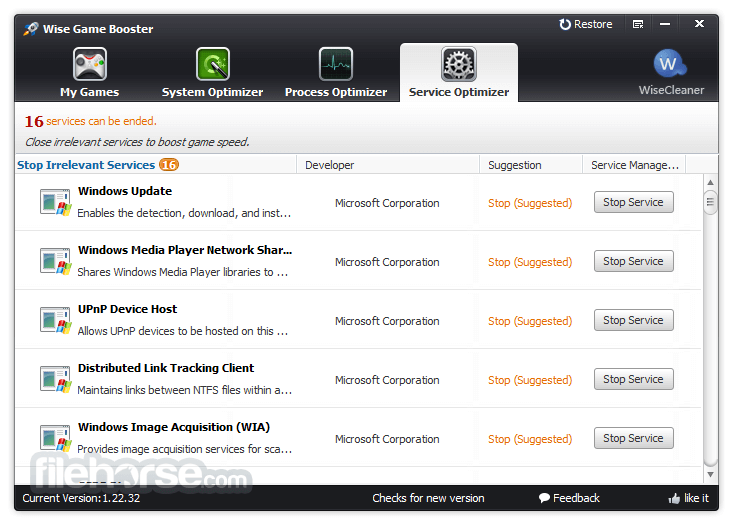
Task: Select Windows Image Acquisition (WIA) name
Action: click(x=174, y=427)
